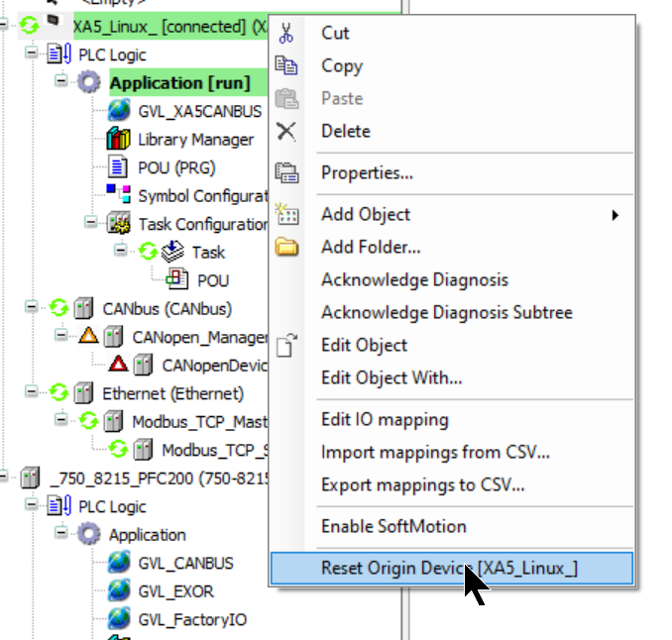Open Properties... from the context menu
672x640 pixels.
click(452, 173)
